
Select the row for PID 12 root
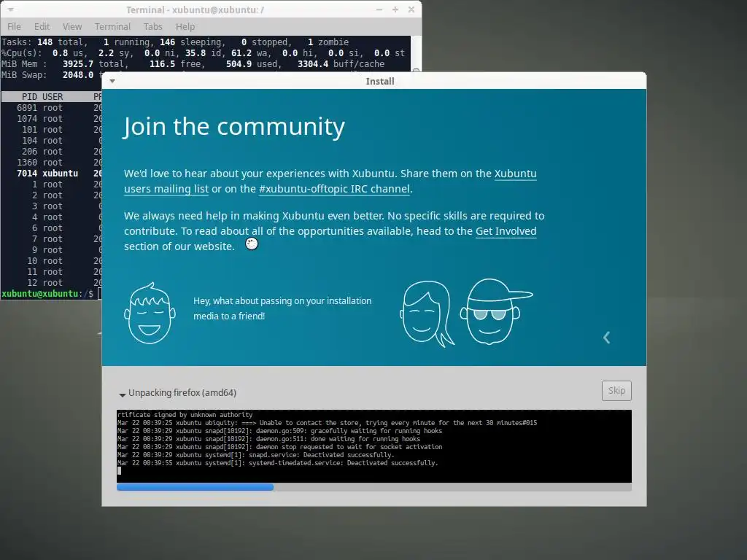(x=52, y=283)
